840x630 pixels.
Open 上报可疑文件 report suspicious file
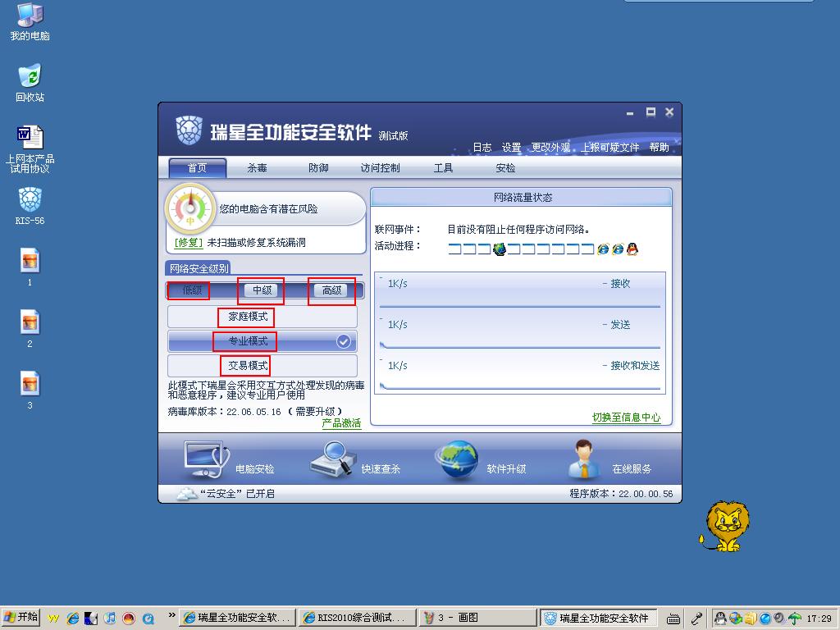tap(610, 148)
